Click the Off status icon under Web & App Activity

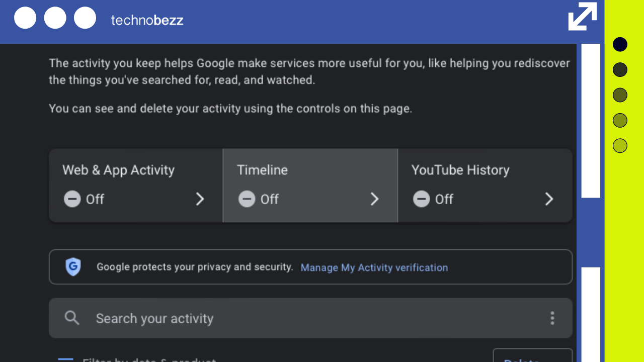coord(72,199)
